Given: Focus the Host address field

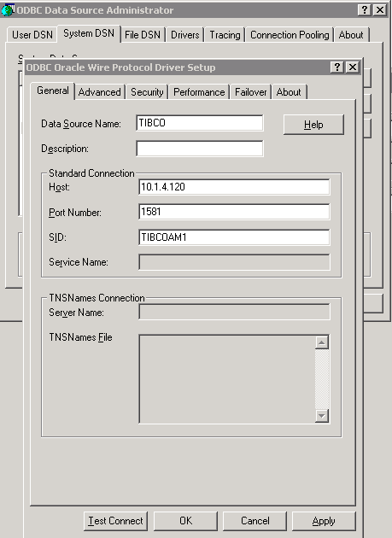Looking at the screenshot, I should 234,187.
